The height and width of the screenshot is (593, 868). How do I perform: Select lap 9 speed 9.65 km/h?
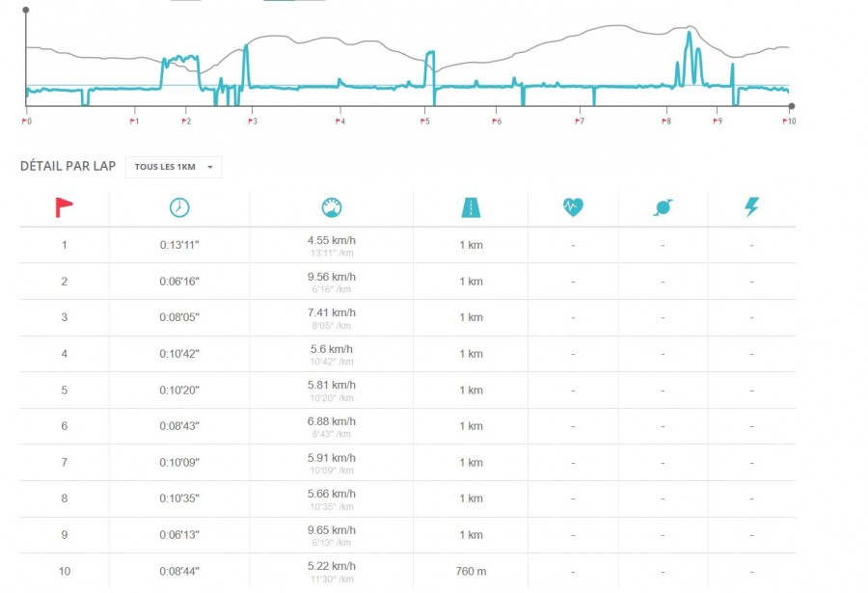point(331,529)
